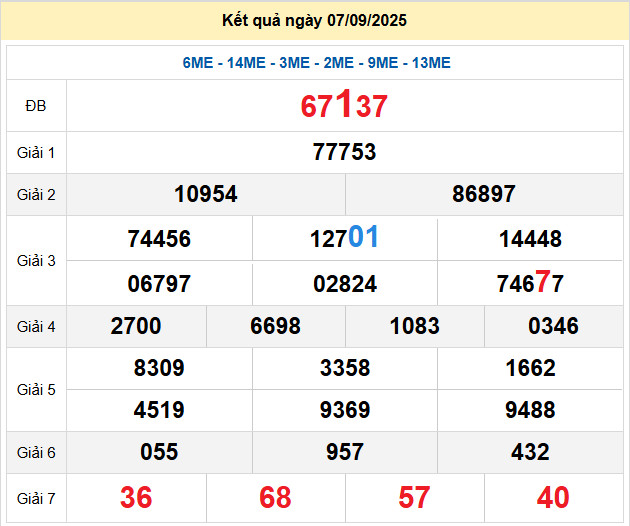Select fourth prize number 2700

136,326
